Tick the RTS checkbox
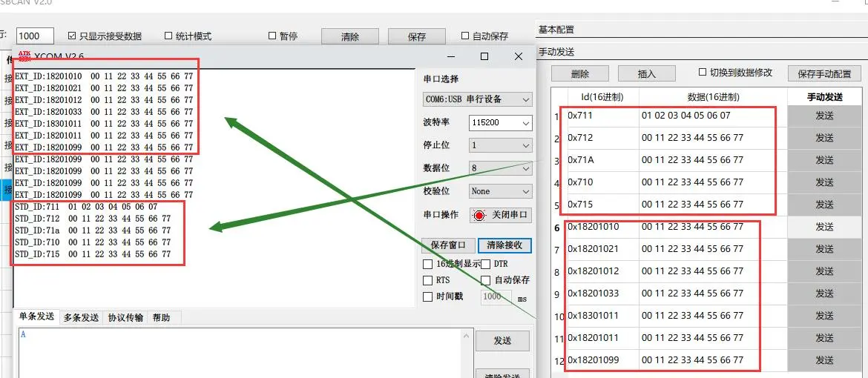This screenshot has width=868, height=378. [427, 280]
